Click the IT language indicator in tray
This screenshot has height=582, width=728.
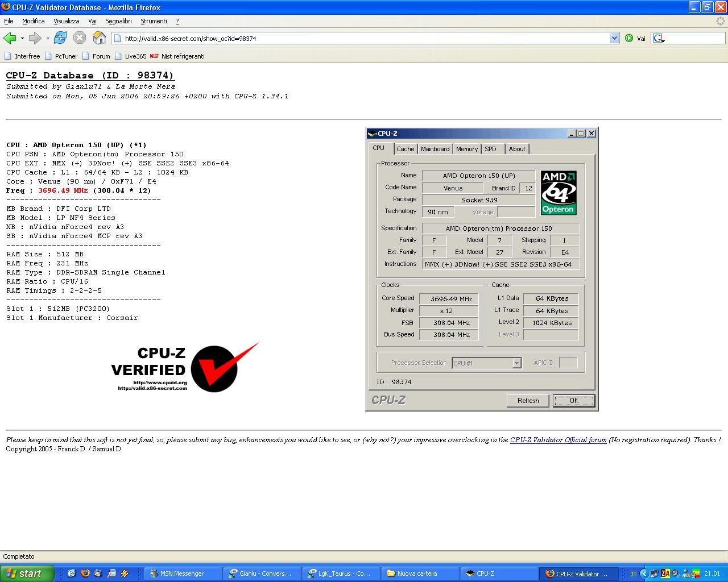(x=633, y=573)
